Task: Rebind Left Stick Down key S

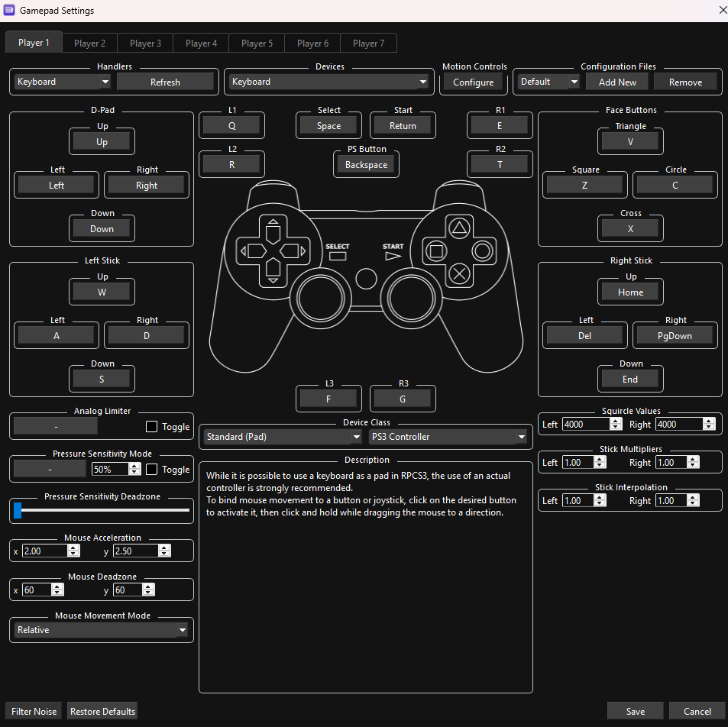Action: tap(102, 380)
